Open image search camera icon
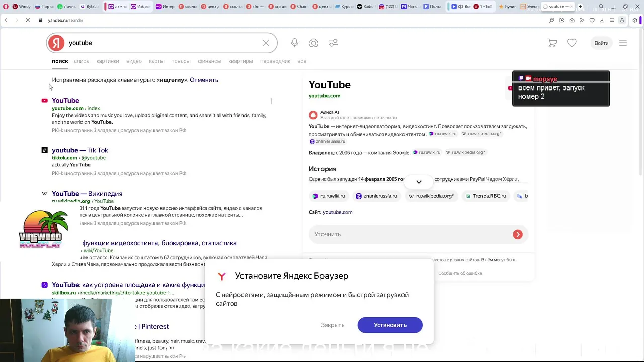Viewport: 644px width, 362px height. click(313, 43)
